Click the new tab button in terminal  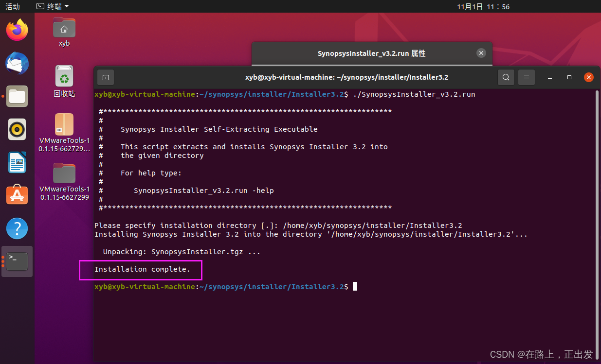(106, 77)
